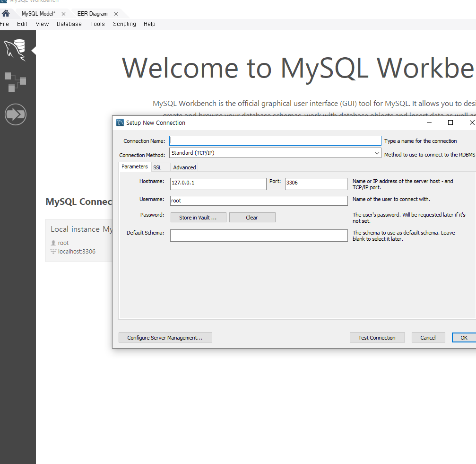Screen dimensions: 476x464
Task: Select the Advanced tab
Action: (184, 167)
